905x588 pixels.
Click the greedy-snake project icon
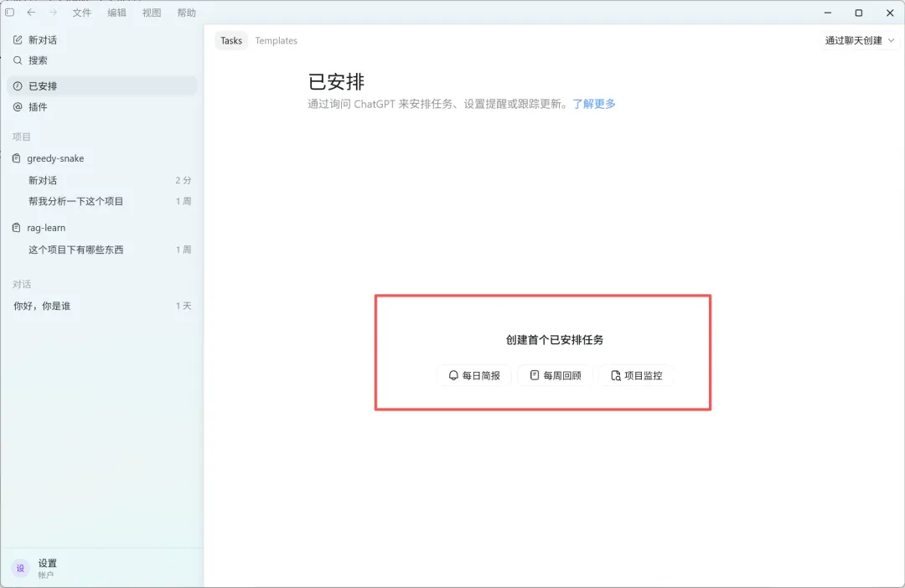pos(16,158)
